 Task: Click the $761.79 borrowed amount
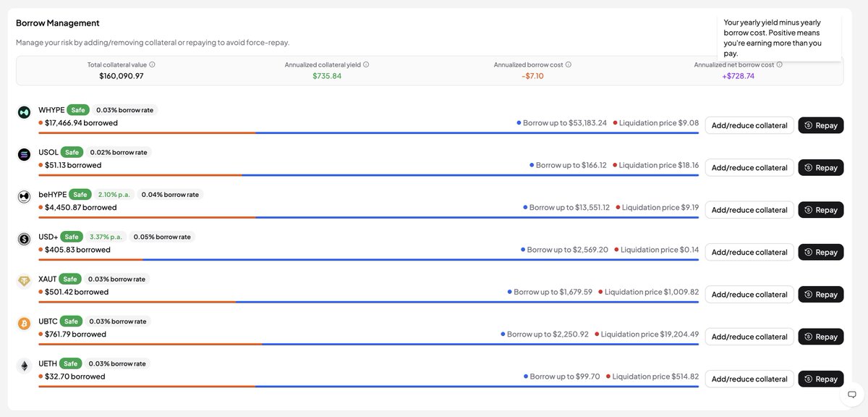[75, 334]
